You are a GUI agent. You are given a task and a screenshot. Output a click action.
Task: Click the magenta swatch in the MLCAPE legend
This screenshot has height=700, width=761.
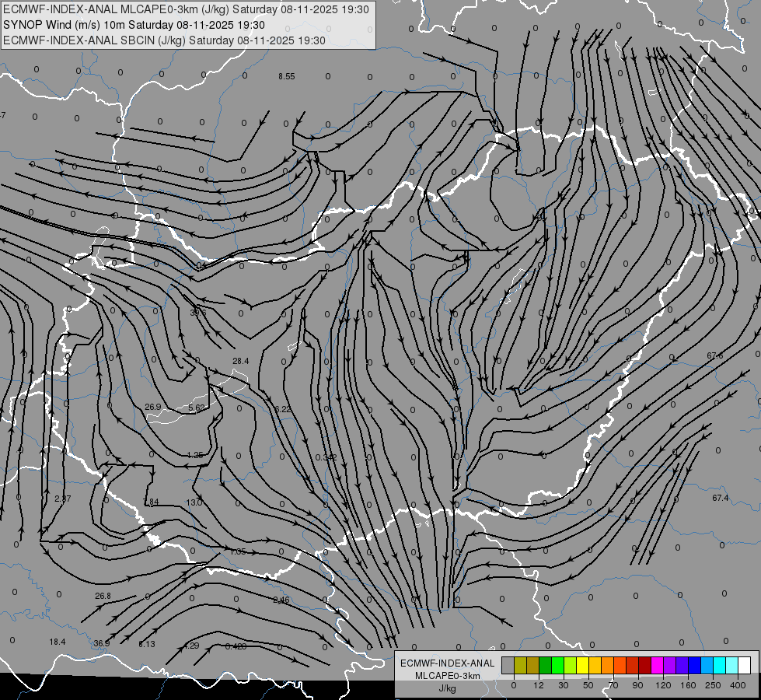tap(657, 665)
